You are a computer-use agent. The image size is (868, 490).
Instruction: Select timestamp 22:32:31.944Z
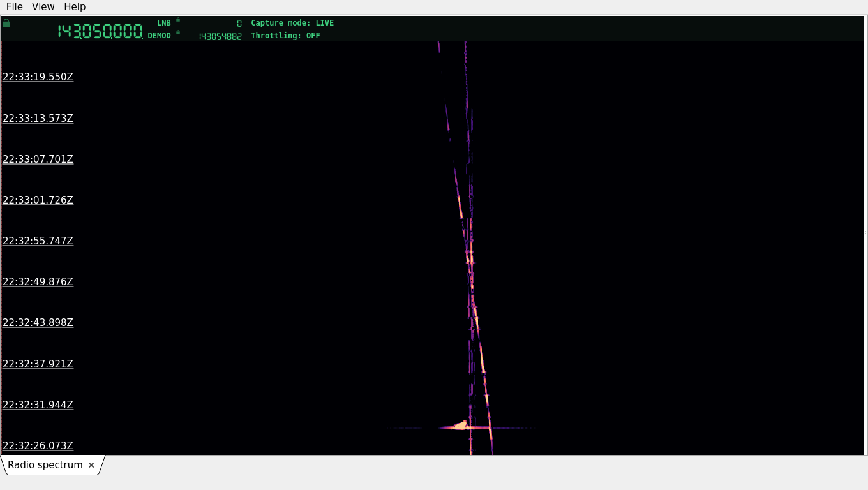coord(38,405)
